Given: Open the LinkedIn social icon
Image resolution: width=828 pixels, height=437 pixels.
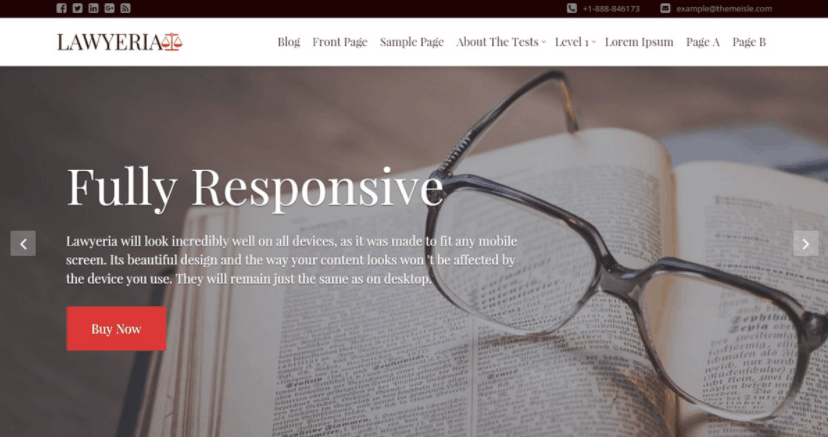Looking at the screenshot, I should pyautogui.click(x=93, y=8).
